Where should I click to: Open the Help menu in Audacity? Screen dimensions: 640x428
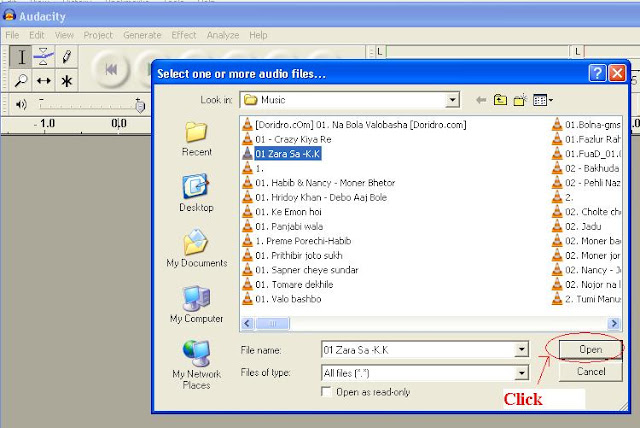[258, 35]
